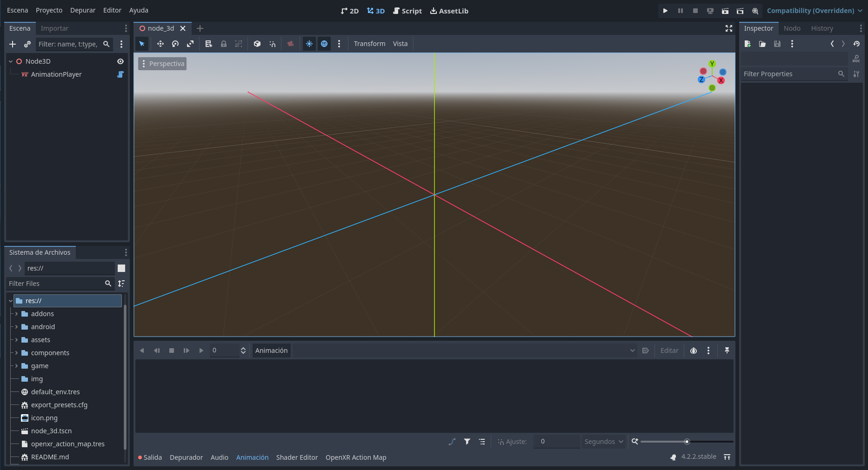Viewport: 868px width, 470px height.
Task: Switch to the Importar tab
Action: [x=54, y=28]
